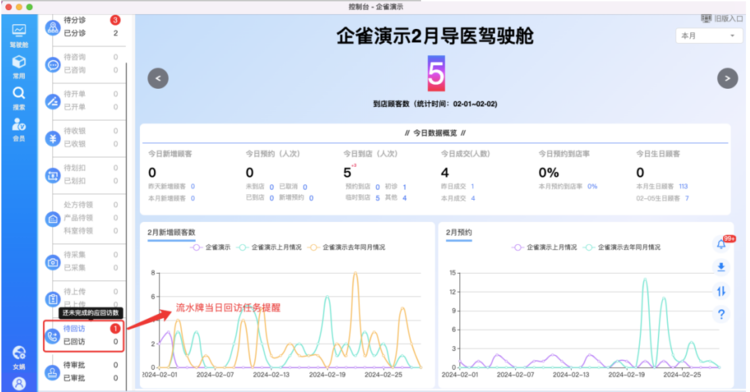Click the 开单 order-writing icon
This screenshot has width=750, height=392.
[53, 101]
